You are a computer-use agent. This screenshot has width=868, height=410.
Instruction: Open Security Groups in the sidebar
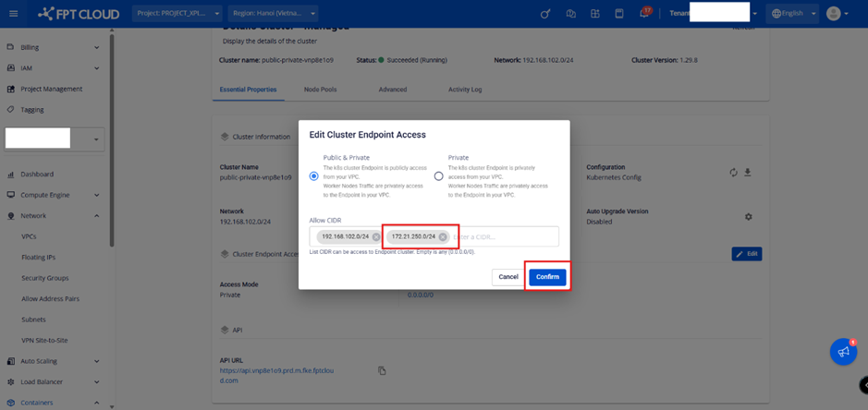45,278
